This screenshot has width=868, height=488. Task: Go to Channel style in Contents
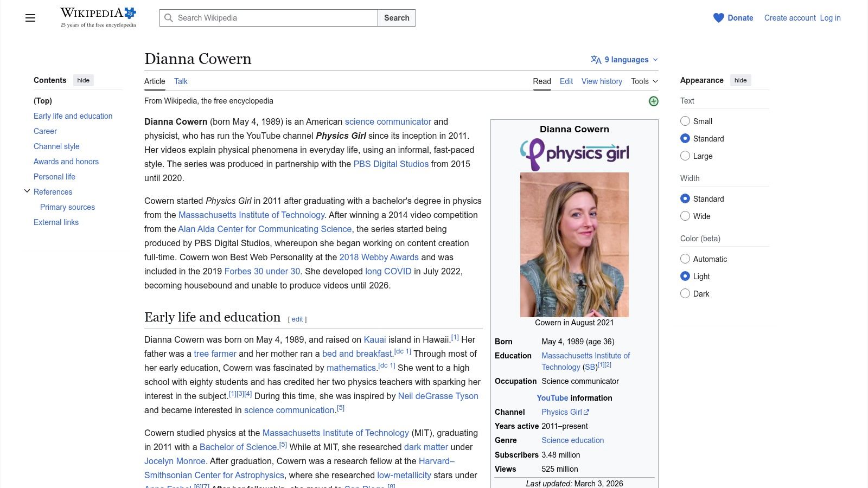point(56,146)
